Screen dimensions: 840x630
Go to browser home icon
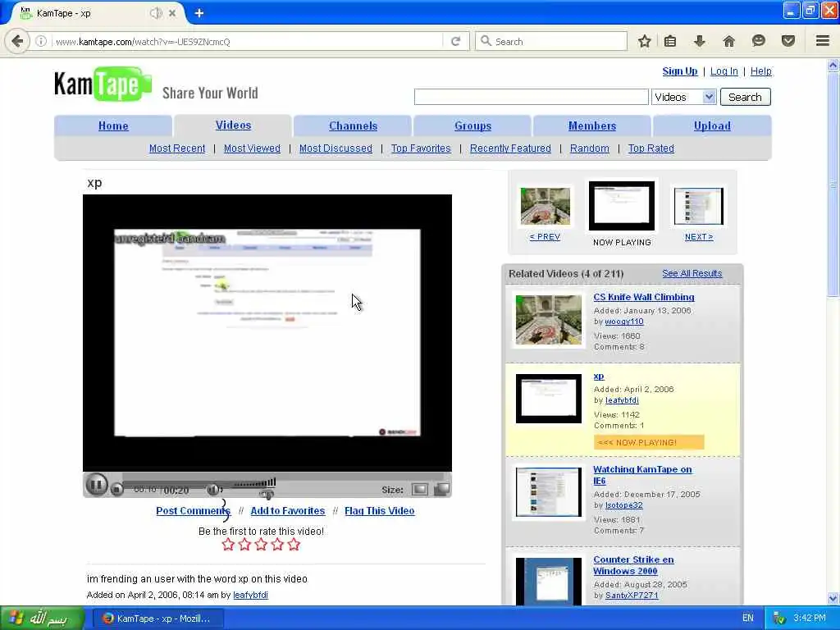tap(728, 41)
